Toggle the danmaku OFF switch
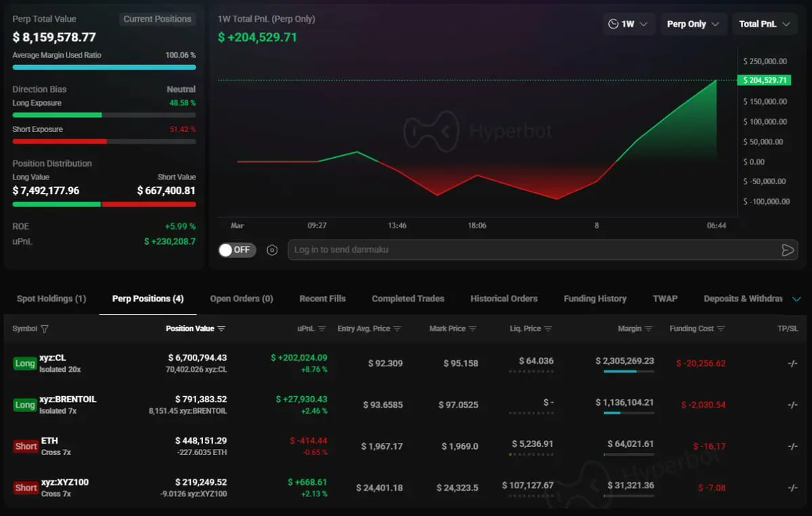 point(237,250)
